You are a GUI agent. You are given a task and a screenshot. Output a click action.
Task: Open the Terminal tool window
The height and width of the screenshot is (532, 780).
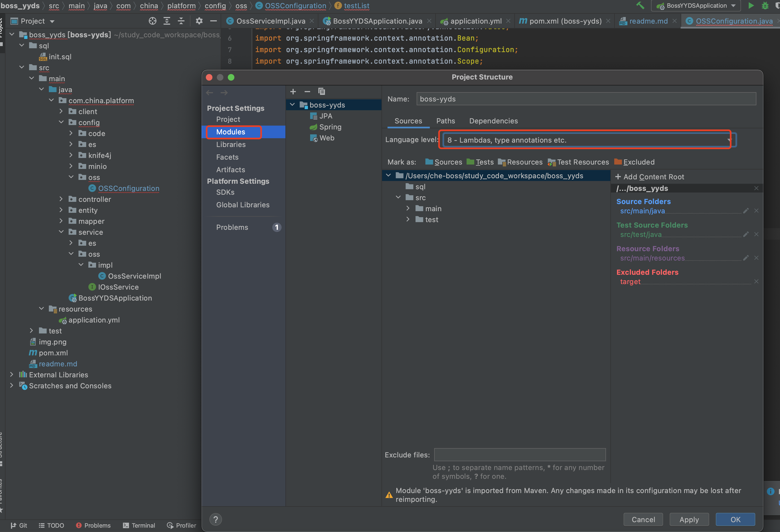pyautogui.click(x=139, y=525)
